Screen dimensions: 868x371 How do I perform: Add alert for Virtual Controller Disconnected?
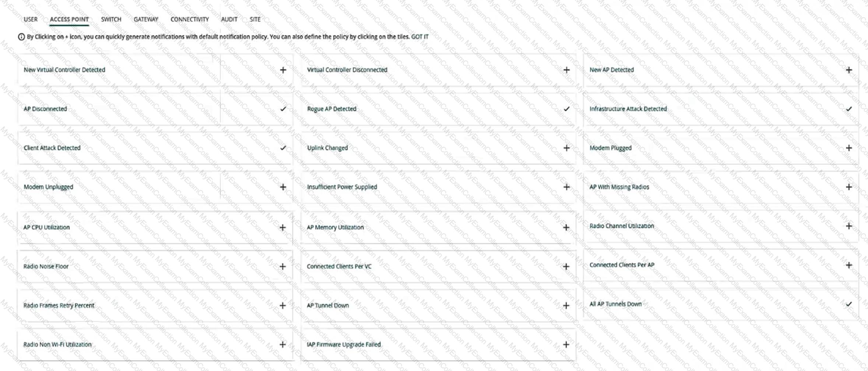(566, 70)
